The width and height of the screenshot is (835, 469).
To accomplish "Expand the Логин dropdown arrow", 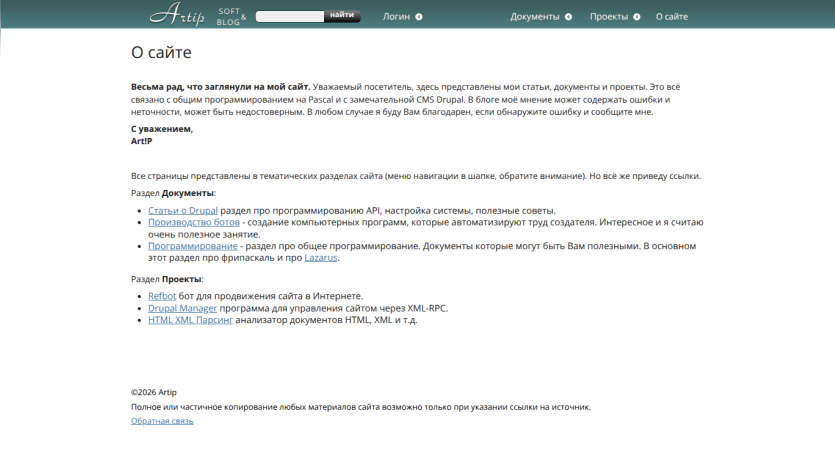I will point(419,17).
